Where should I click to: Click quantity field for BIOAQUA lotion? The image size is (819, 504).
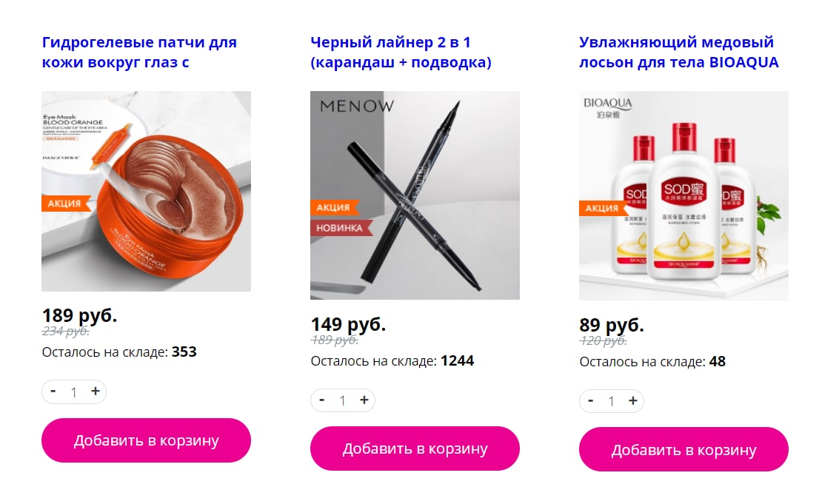pyautogui.click(x=611, y=401)
